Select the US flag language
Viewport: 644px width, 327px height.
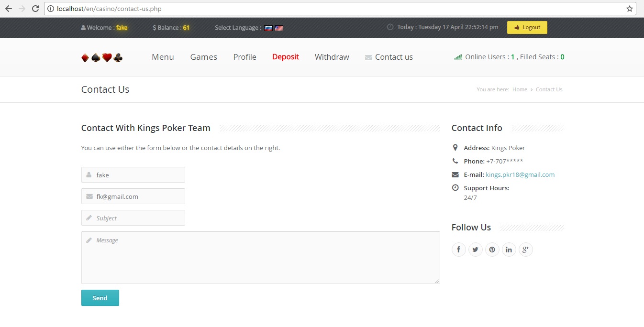coord(279,28)
